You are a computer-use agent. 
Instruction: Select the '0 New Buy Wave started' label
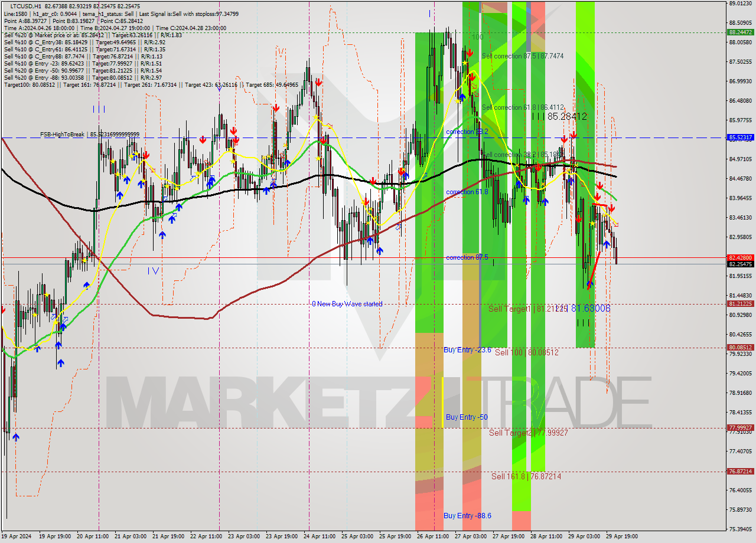point(347,304)
